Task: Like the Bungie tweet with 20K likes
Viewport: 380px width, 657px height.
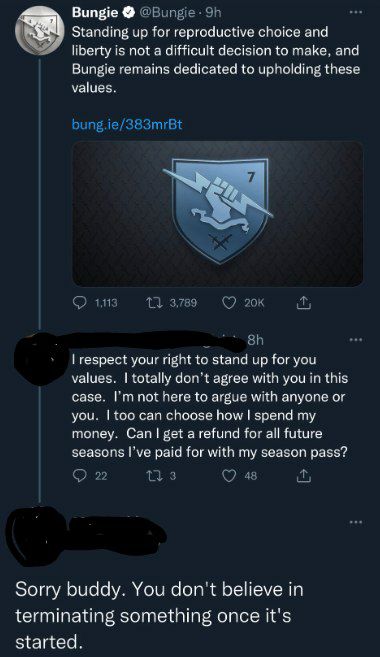Action: (243, 303)
